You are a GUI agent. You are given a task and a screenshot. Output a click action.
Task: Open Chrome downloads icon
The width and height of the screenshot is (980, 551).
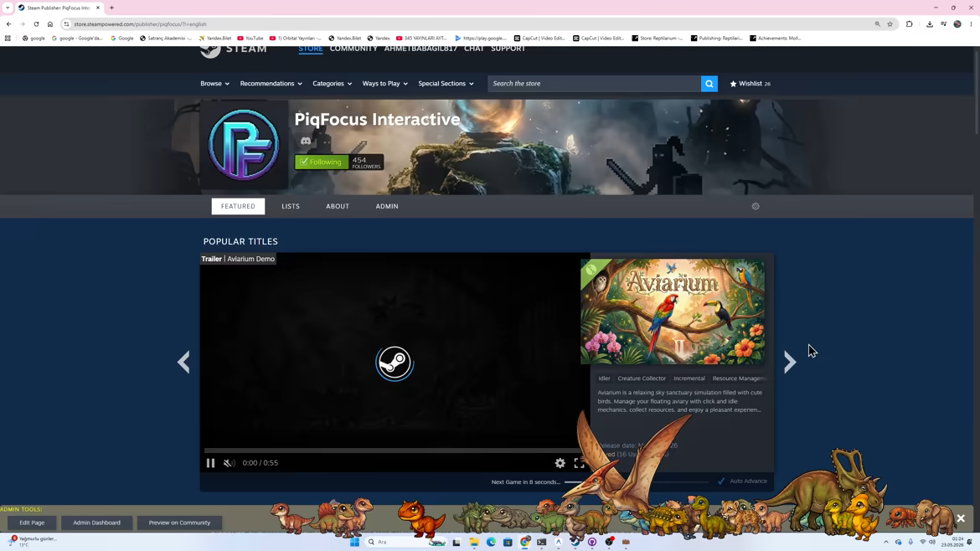(930, 24)
